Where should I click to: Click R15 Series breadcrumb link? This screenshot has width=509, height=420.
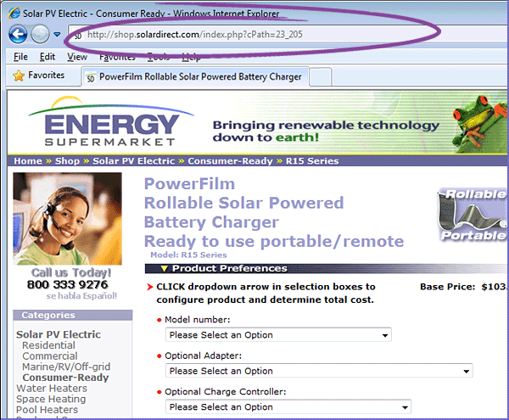tap(312, 161)
